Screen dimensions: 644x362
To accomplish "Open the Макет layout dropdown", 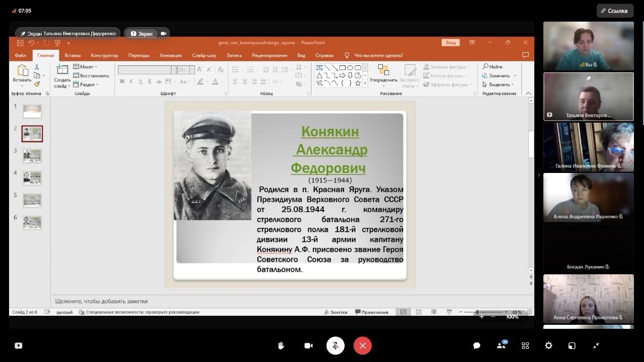I will pyautogui.click(x=85, y=67).
